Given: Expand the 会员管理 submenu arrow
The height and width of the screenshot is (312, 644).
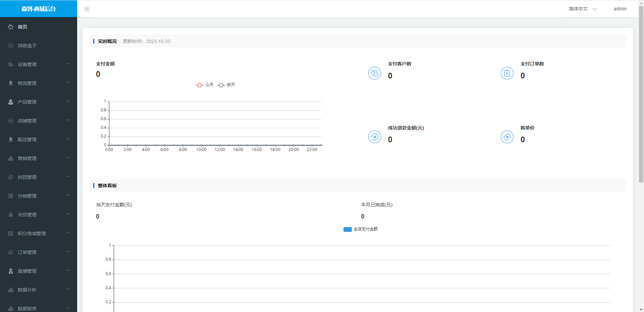Looking at the screenshot, I should coord(68,214).
